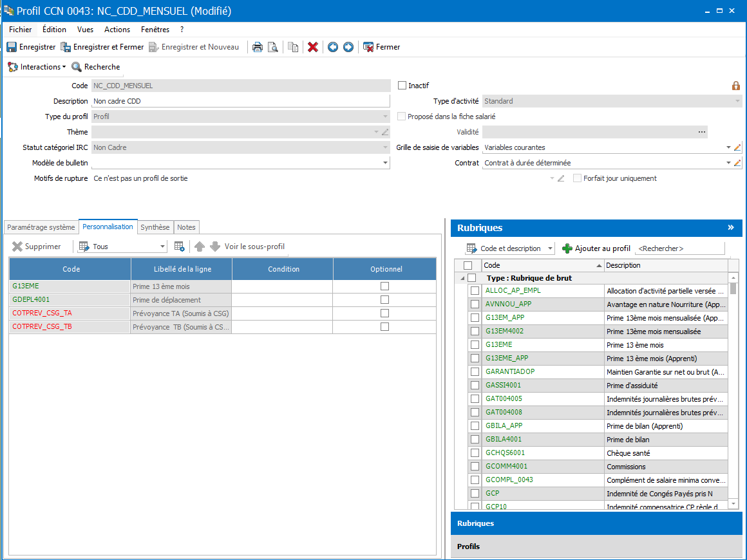Collapse Type : Rubrique de brut group
The width and height of the screenshot is (747, 560).
462,278
